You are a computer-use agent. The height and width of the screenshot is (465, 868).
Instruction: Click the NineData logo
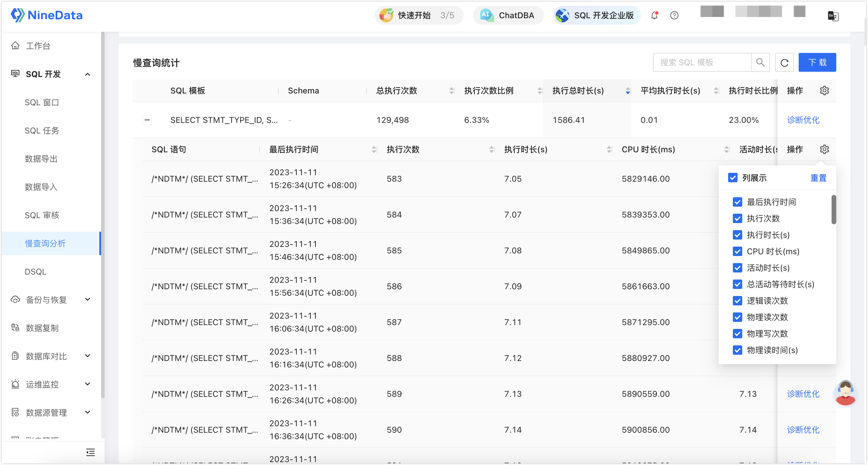[x=46, y=15]
